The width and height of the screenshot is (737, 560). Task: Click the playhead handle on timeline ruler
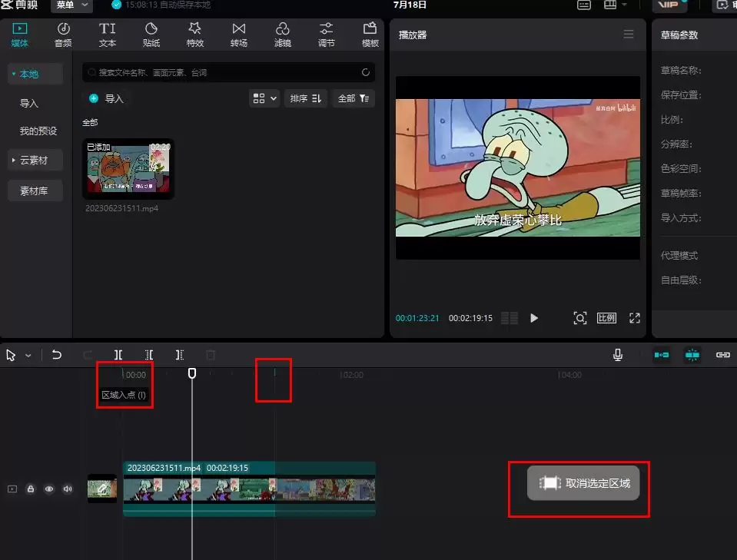pyautogui.click(x=192, y=373)
